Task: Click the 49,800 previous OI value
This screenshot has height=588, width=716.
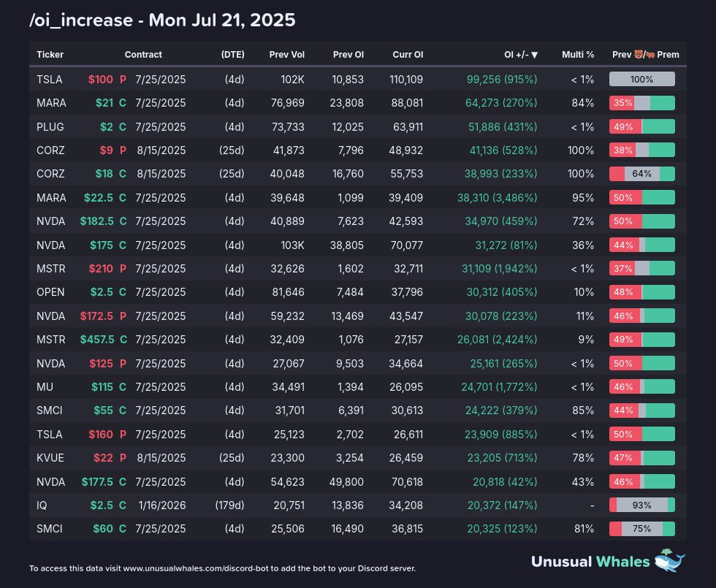Action: [x=346, y=481]
